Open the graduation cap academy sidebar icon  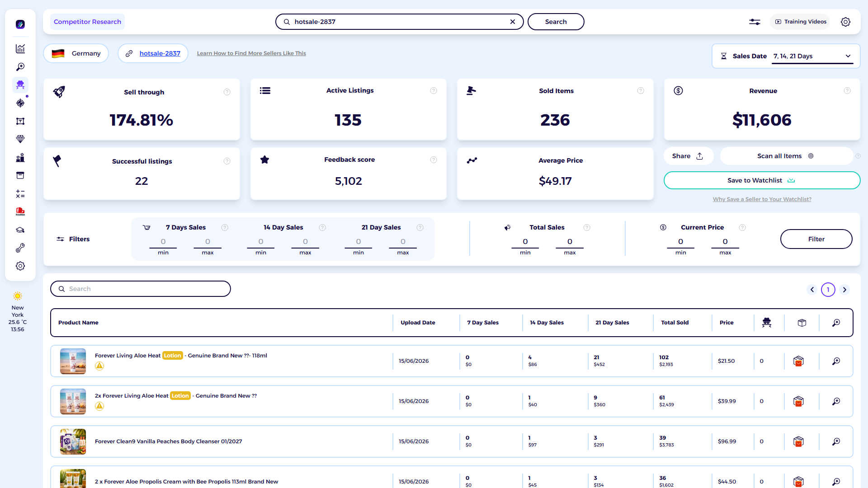(x=20, y=230)
